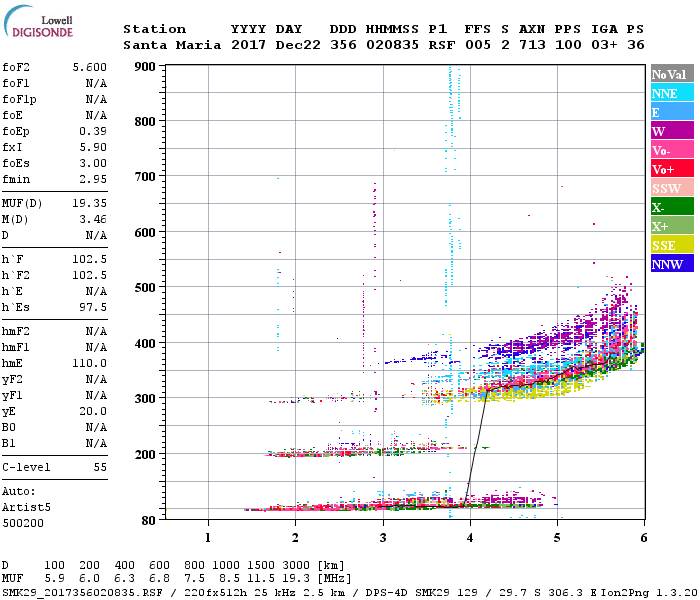
Task: Click the foF1 N/A value
Action: click(x=96, y=83)
